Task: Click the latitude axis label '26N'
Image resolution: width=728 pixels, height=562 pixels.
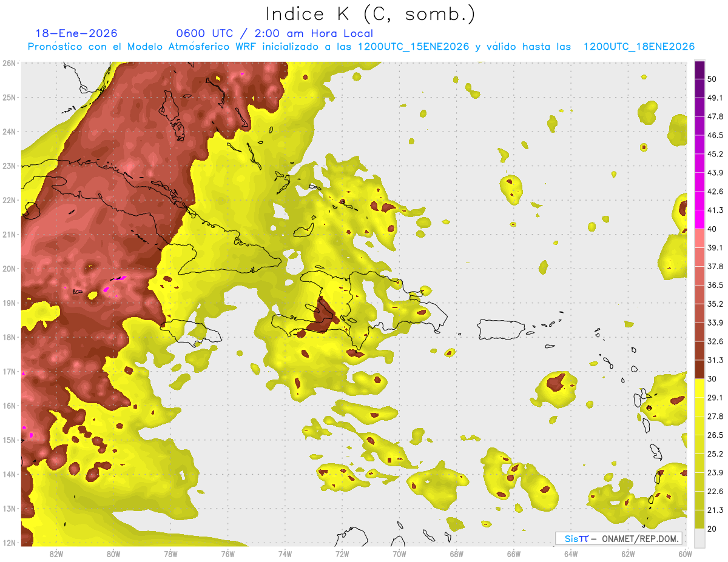Action: point(8,63)
